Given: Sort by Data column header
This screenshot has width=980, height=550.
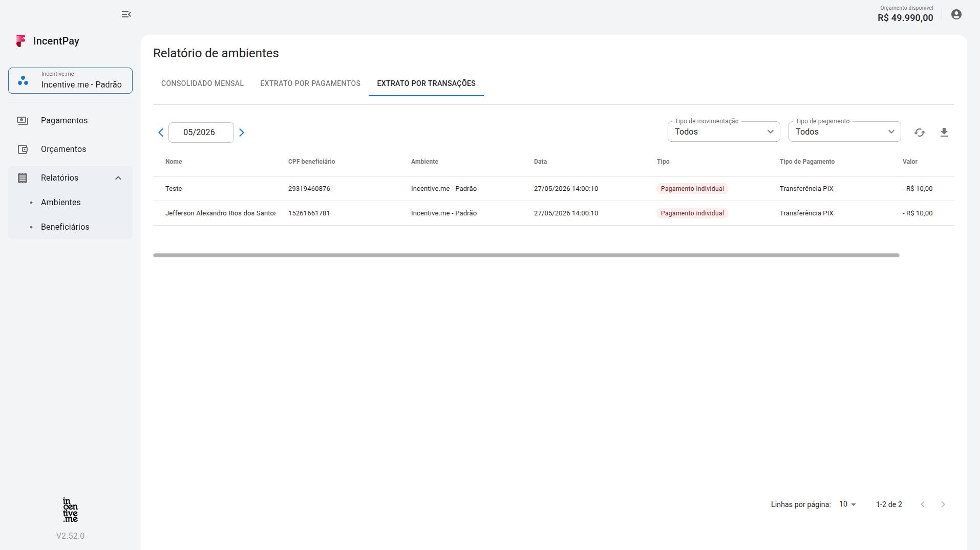Looking at the screenshot, I should [540, 162].
